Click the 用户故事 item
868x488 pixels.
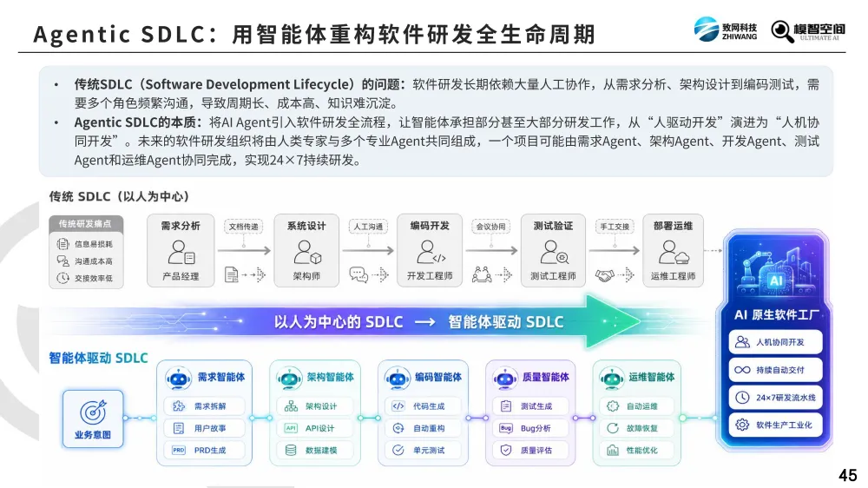[204, 428]
